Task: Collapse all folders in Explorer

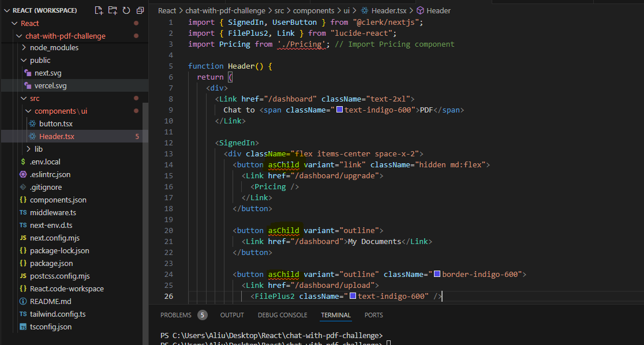Action: pos(139,10)
